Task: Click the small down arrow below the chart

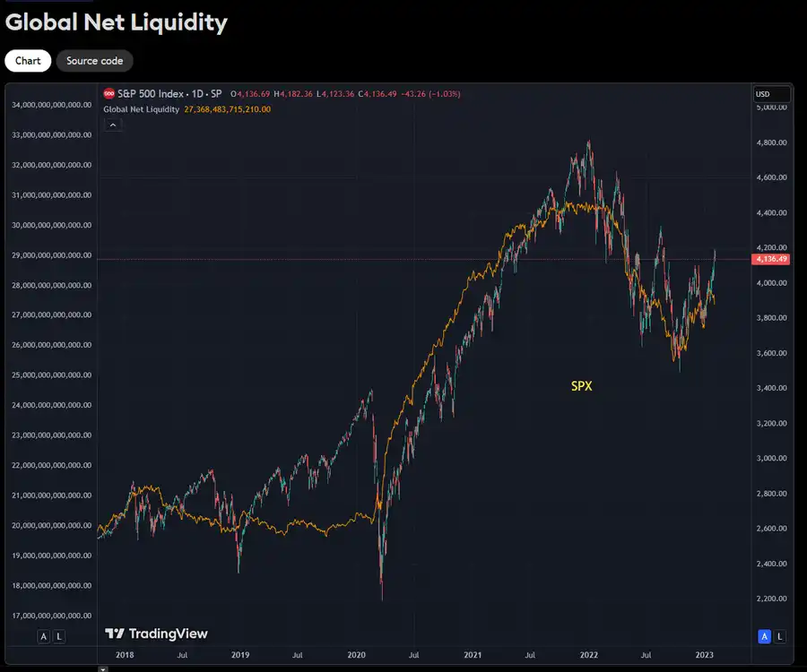Action: (x=102, y=668)
